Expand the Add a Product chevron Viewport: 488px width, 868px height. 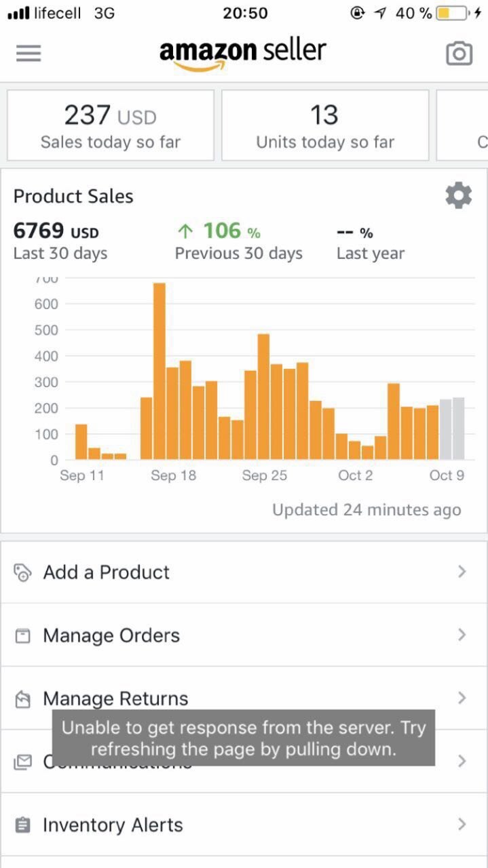coord(462,572)
